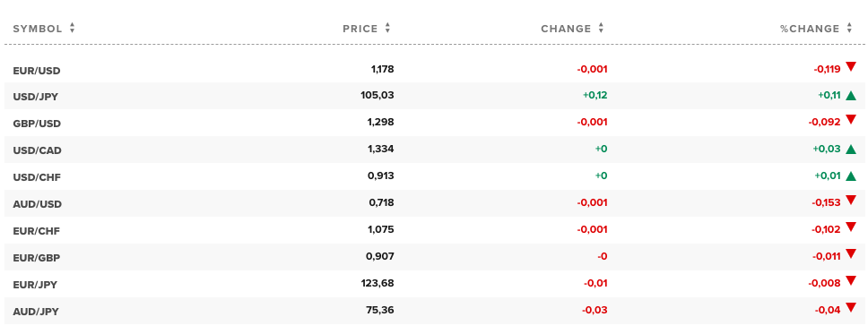Open the EUR/GBP symbol link
868x334 pixels.
(37, 258)
